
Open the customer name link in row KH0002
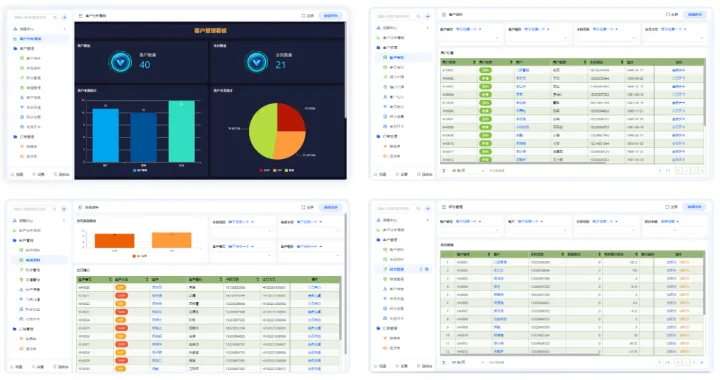[x=521, y=78]
